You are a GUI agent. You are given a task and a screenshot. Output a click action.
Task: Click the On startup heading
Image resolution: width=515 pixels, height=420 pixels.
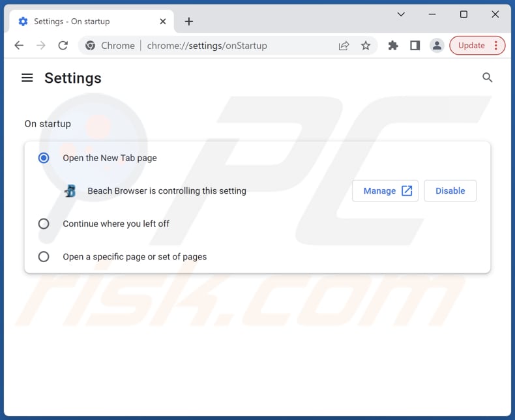click(x=48, y=124)
